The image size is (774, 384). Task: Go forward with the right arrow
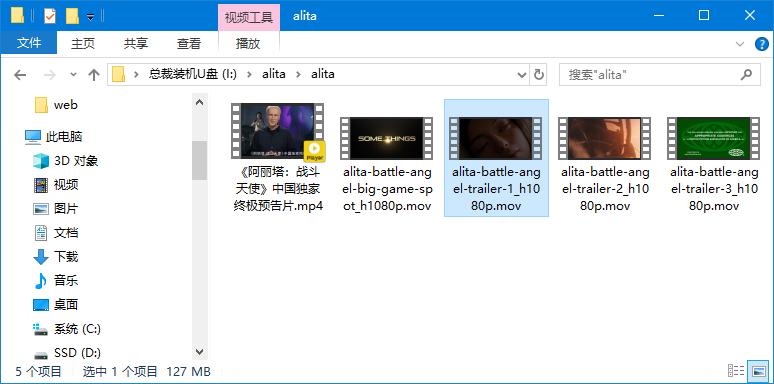click(x=50, y=75)
